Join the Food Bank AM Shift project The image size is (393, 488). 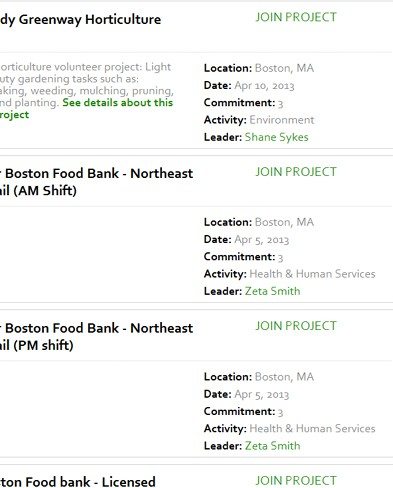pyautogui.click(x=296, y=172)
